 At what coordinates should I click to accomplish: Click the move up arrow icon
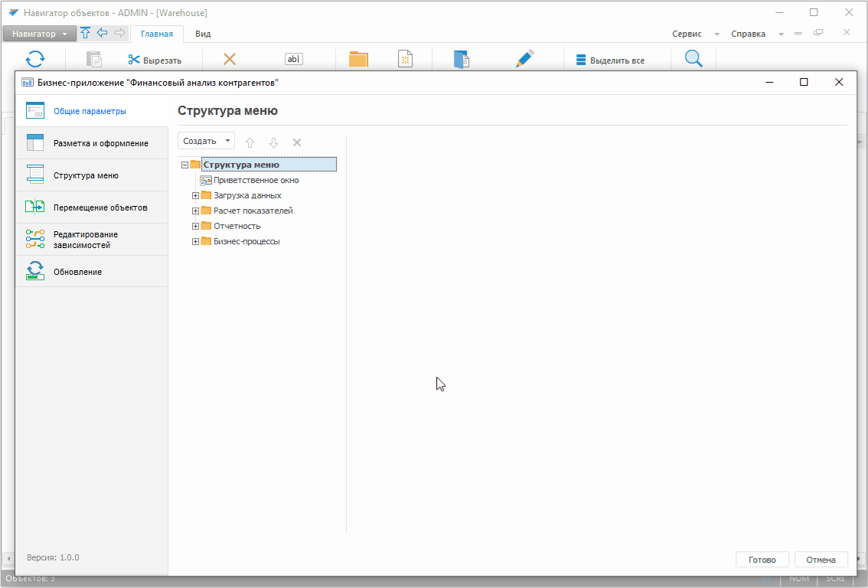[x=250, y=142]
